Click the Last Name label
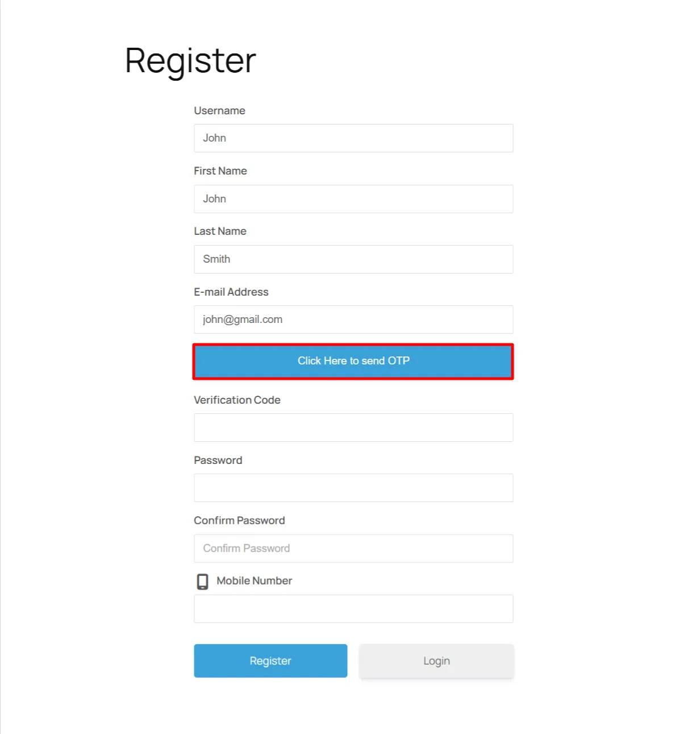700x734 pixels. click(220, 231)
